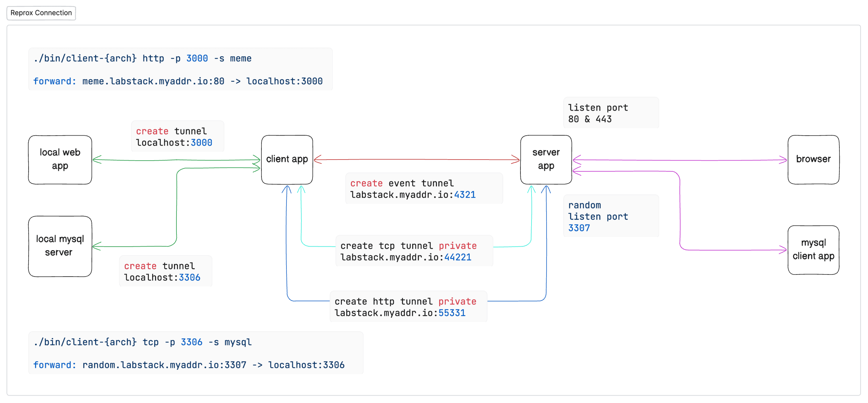Open the Reprox Connection tab label
This screenshot has height=403, width=868.
(x=41, y=13)
